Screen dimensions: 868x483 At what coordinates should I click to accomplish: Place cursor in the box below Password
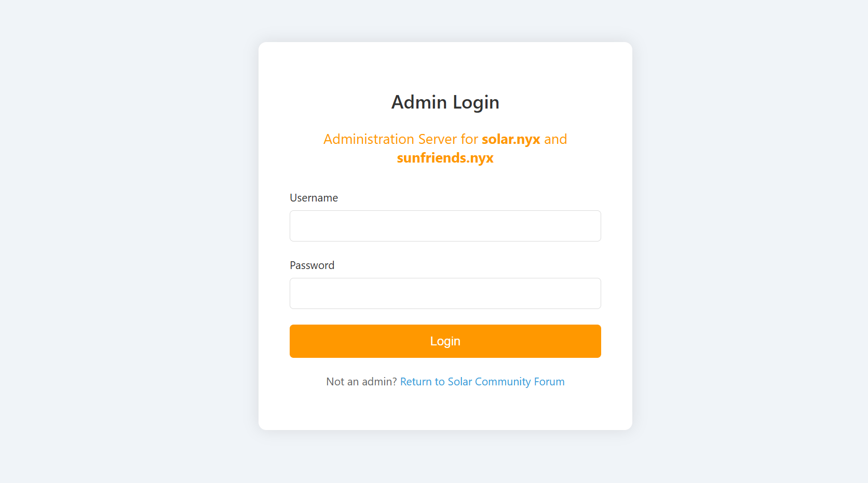pyautogui.click(x=445, y=293)
